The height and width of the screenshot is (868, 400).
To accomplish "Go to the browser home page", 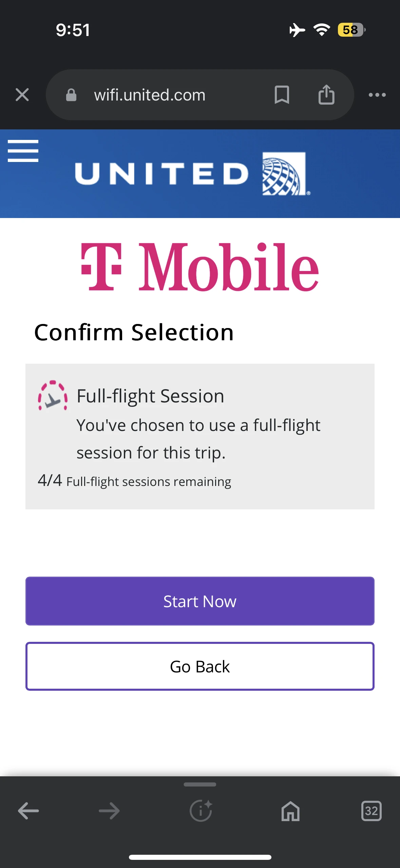I will click(290, 811).
